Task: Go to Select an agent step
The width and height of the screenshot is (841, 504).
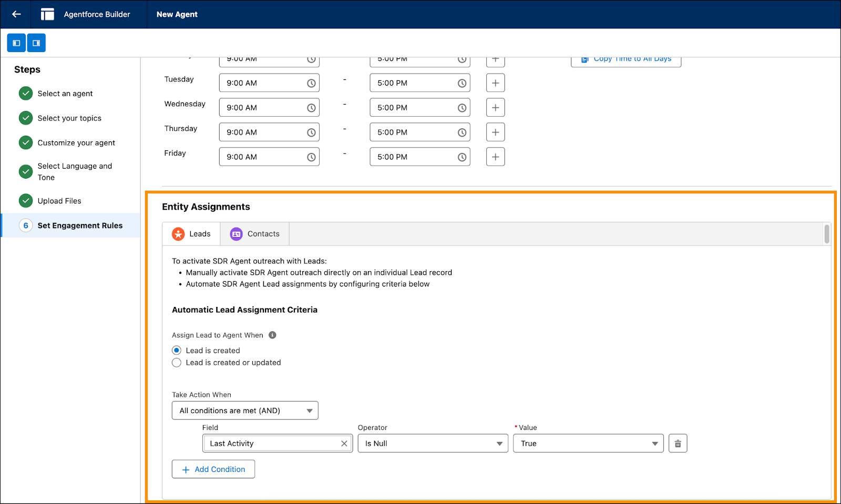Action: (x=65, y=94)
